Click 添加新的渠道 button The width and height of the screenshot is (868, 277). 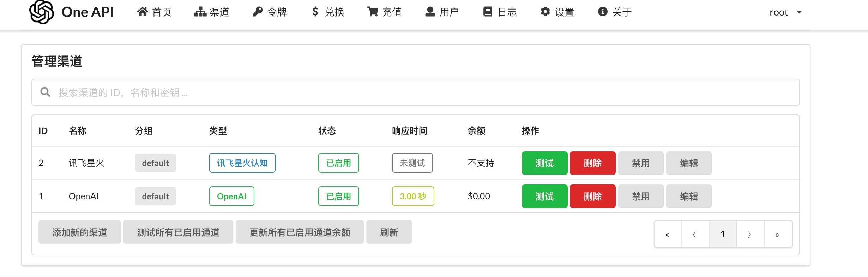click(x=79, y=232)
